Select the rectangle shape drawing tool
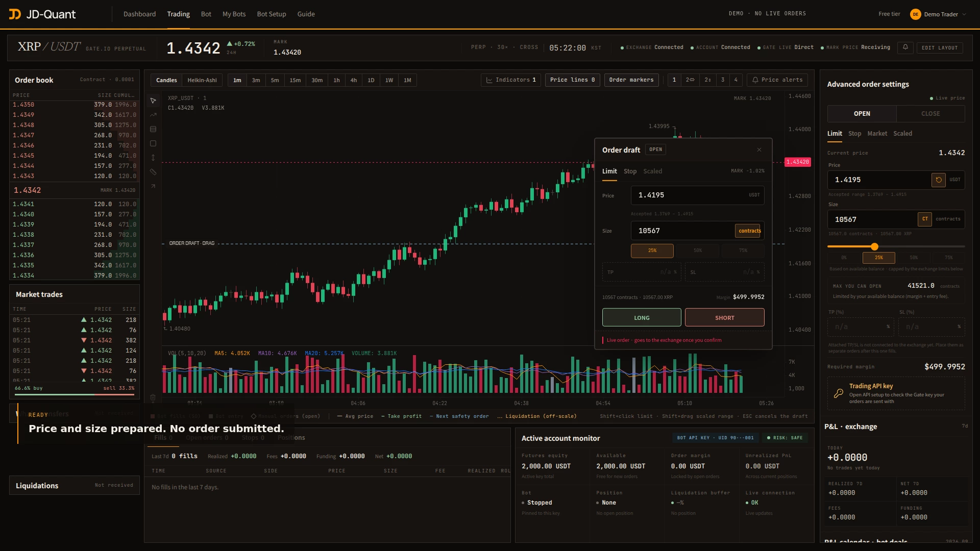The height and width of the screenshot is (551, 980). point(153,144)
